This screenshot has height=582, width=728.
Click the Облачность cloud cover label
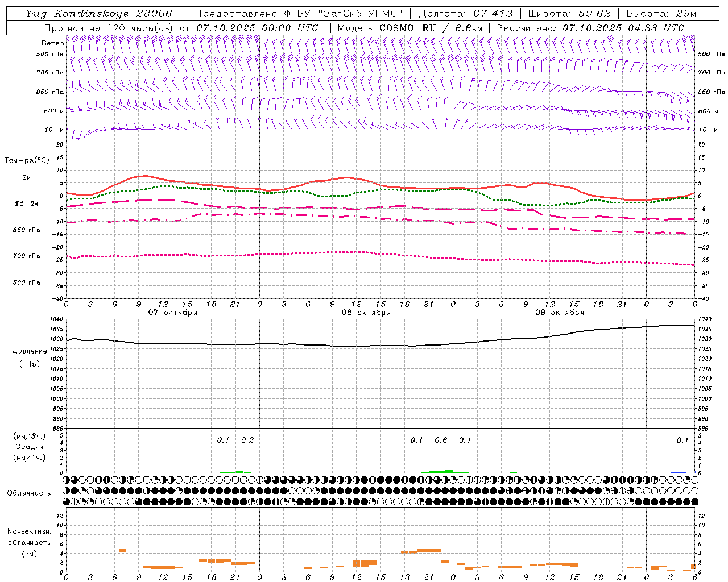coord(29,493)
